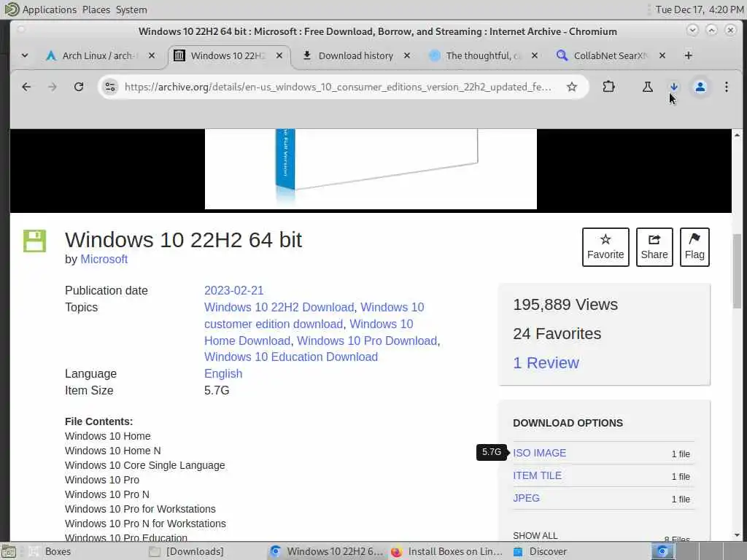
Task: Select the JPEG download option
Action: [526, 498]
